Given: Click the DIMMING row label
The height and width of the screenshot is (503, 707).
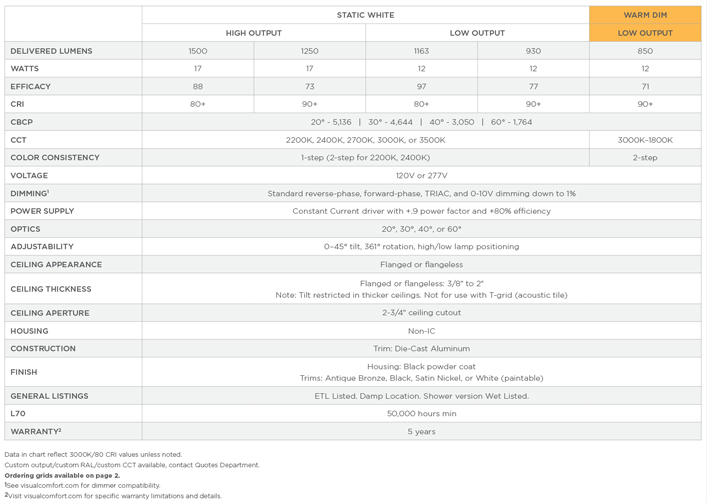Looking at the screenshot, I should pos(30,193).
